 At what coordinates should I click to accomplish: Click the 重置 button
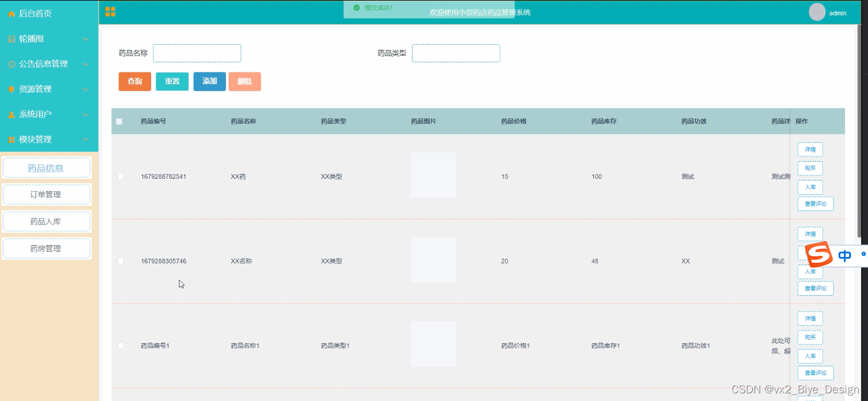172,82
